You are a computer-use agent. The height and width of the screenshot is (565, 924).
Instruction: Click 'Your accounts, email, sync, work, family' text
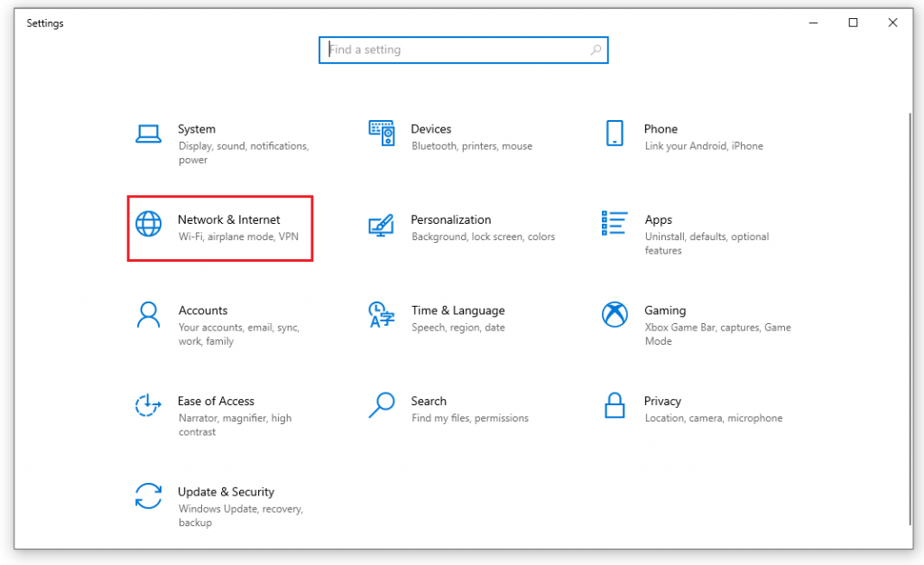(239, 334)
